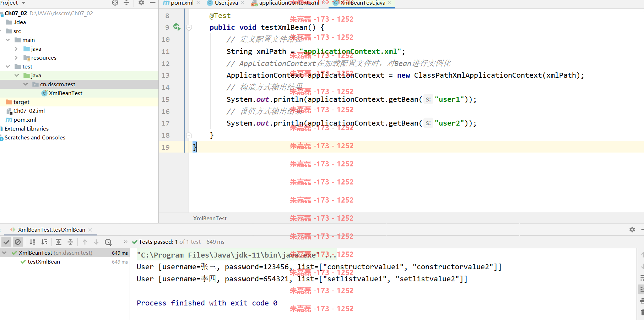Screen dimensions: 644x320
Task: Click @Test annotation on line 8
Action: [x=220, y=16]
